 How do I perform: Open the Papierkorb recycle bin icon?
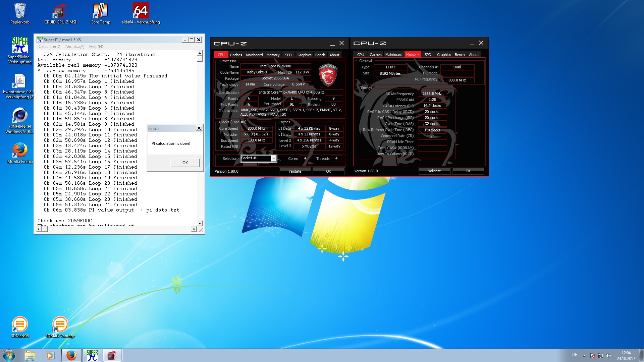click(20, 14)
